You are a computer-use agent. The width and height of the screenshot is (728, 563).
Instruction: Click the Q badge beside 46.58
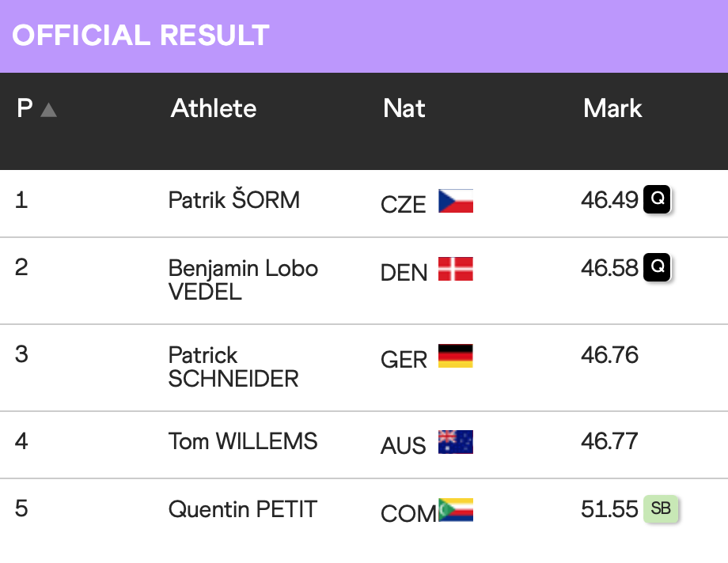657,268
